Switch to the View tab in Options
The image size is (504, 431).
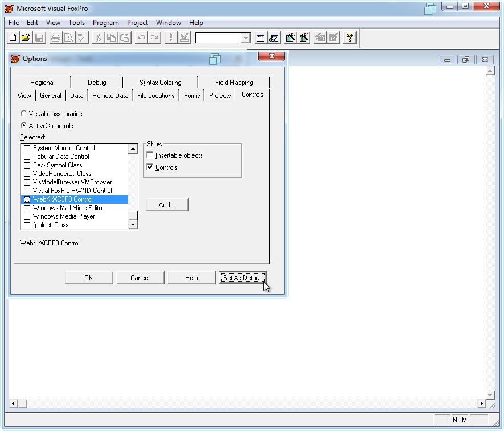click(24, 96)
